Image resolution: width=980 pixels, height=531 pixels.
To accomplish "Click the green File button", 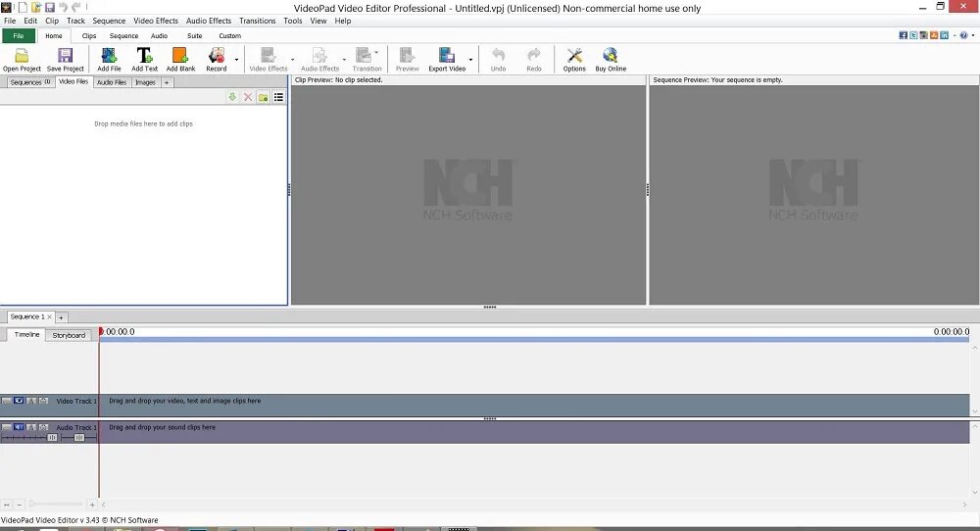I will [x=18, y=35].
